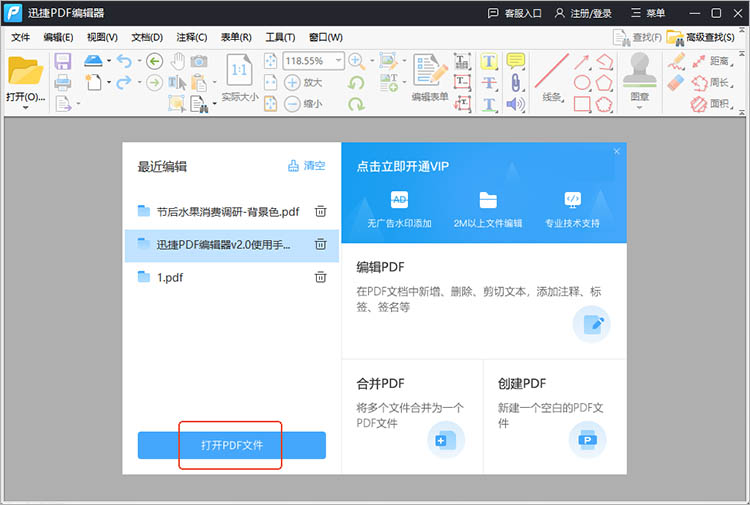This screenshot has width=750, height=505.
Task: Select the Highlight Text tool
Action: (488, 61)
